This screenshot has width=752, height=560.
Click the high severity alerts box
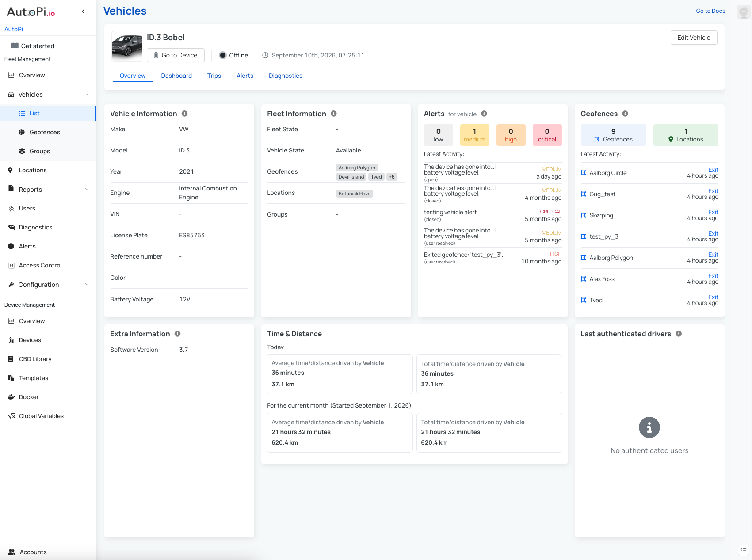[x=511, y=135]
